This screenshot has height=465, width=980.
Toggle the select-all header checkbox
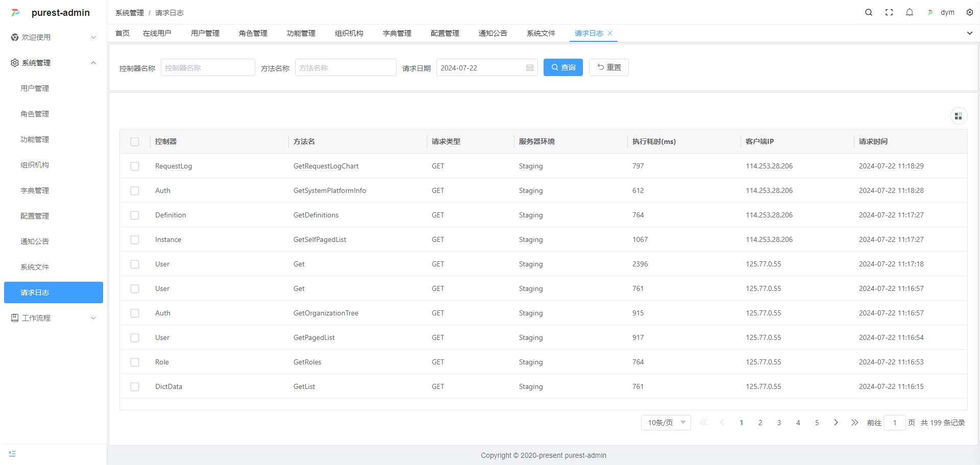pos(135,142)
